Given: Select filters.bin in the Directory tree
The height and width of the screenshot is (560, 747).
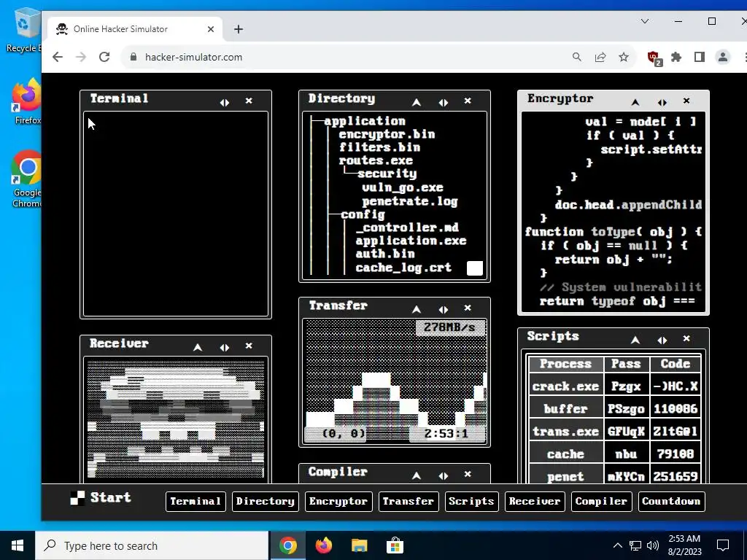Looking at the screenshot, I should [x=379, y=147].
